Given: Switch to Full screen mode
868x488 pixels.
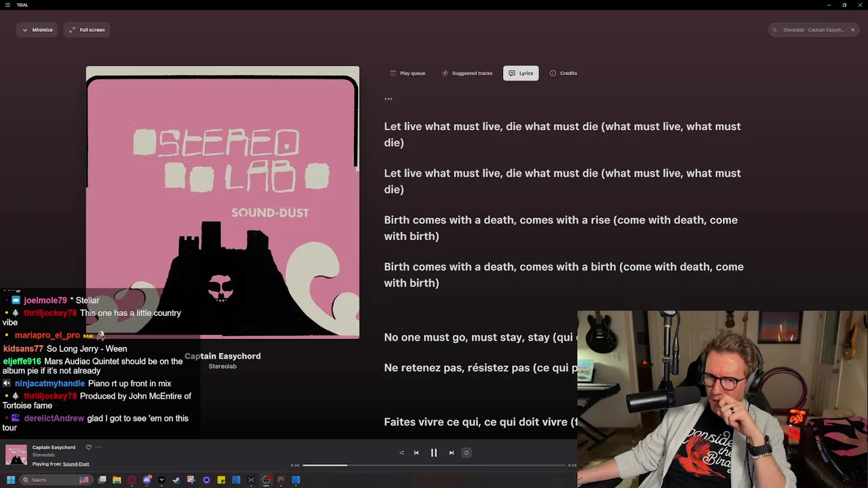Looking at the screenshot, I should [87, 30].
